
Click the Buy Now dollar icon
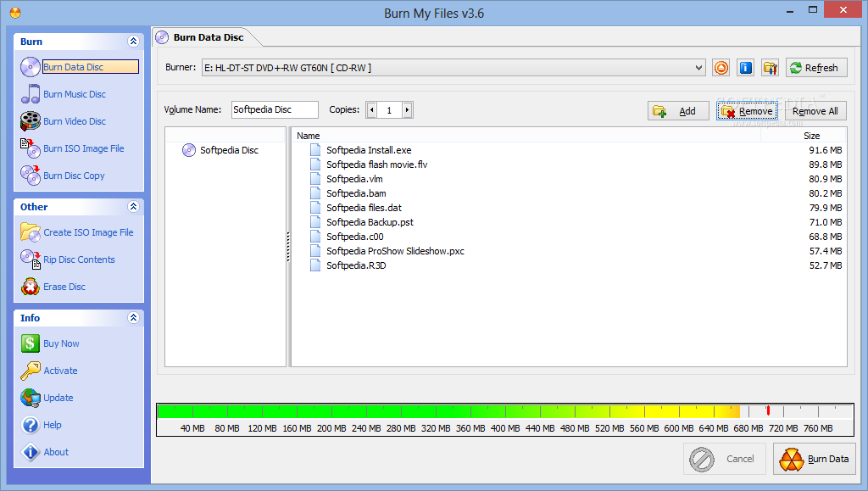[x=31, y=343]
